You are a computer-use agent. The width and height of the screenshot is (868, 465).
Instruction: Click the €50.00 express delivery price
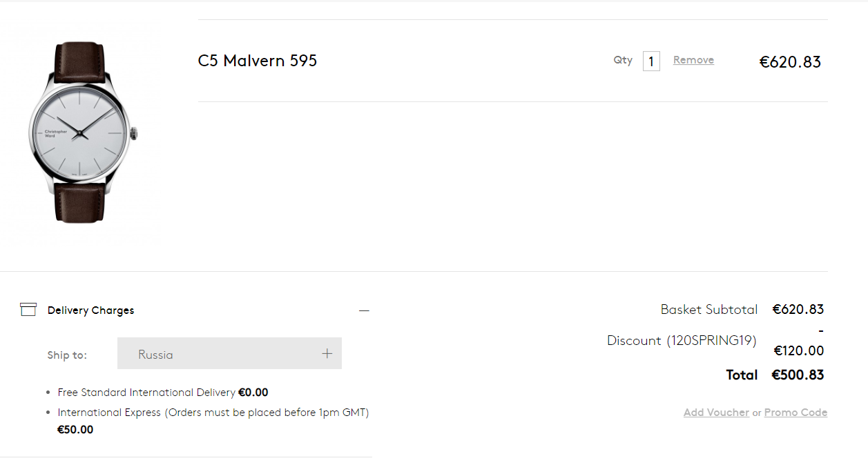pyautogui.click(x=75, y=430)
